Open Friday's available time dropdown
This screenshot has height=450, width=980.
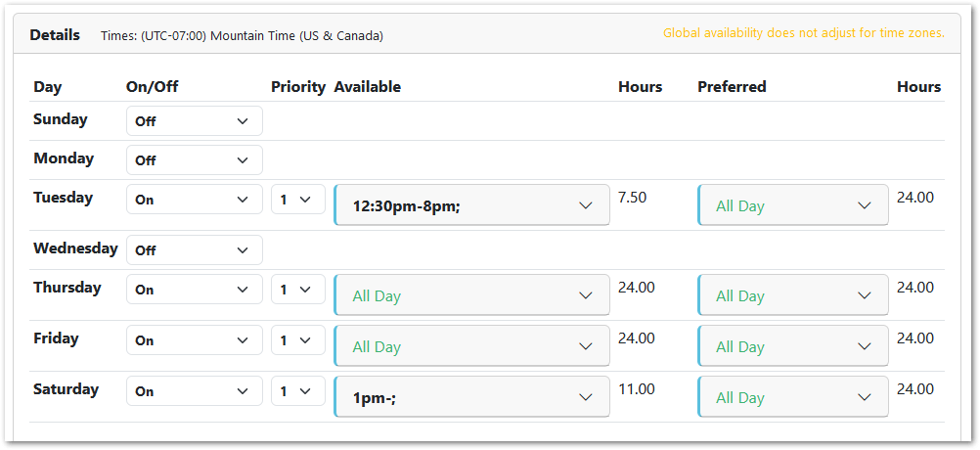[471, 346]
